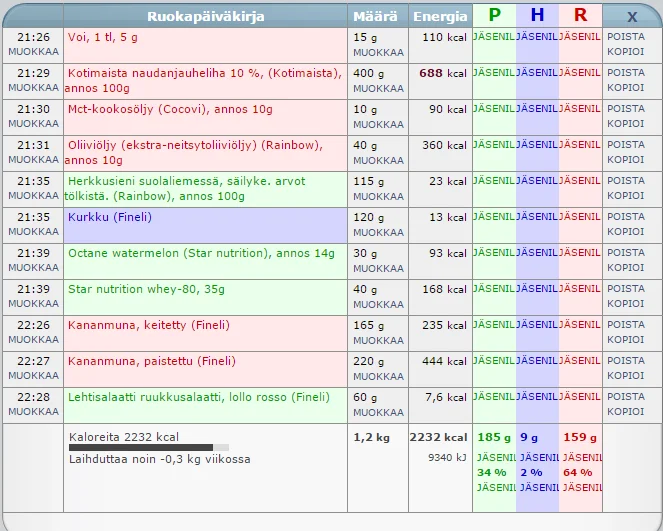Click the blue H column header
The image size is (663, 531).
537,15
